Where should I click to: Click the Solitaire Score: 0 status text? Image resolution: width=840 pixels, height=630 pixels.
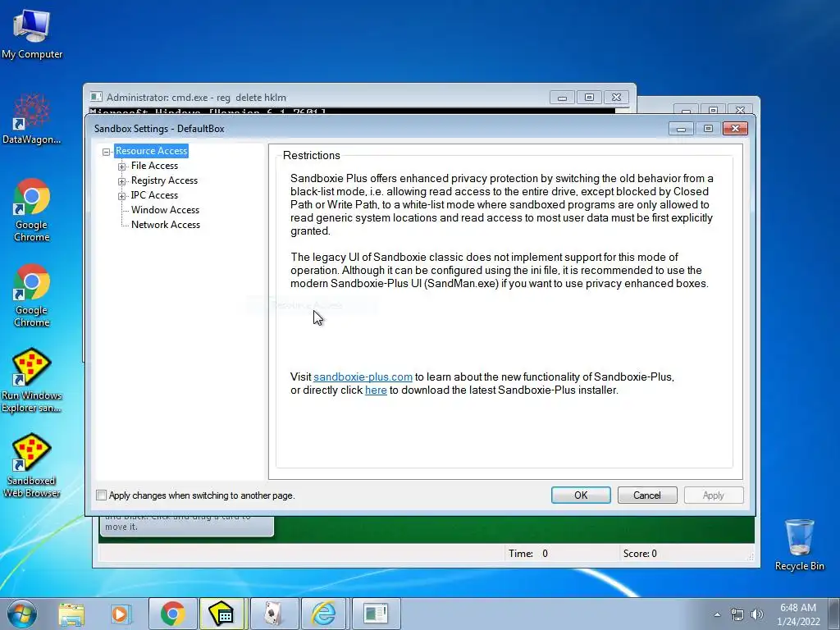coord(640,554)
